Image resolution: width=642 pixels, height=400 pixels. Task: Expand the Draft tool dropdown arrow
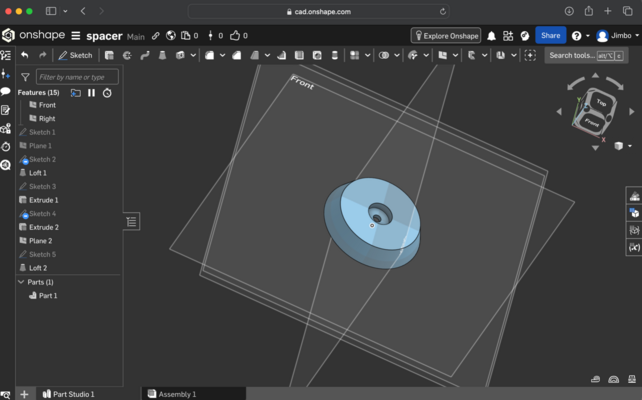(x=267, y=55)
